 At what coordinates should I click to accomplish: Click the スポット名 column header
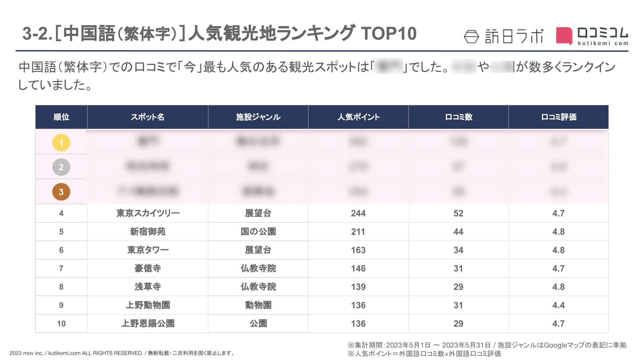click(x=148, y=117)
